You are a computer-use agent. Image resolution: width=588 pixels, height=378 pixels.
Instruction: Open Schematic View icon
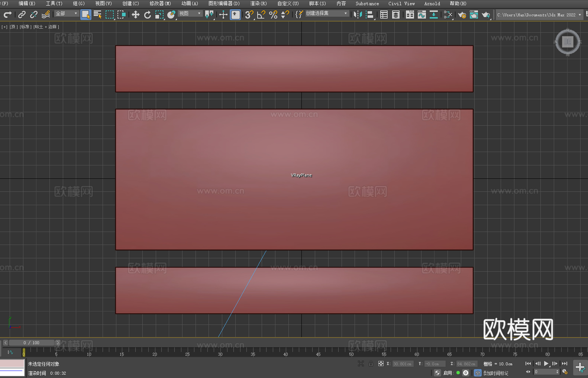tap(448, 14)
